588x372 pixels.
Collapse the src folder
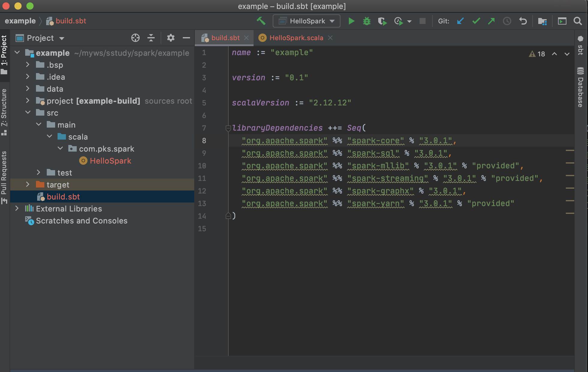tap(28, 113)
